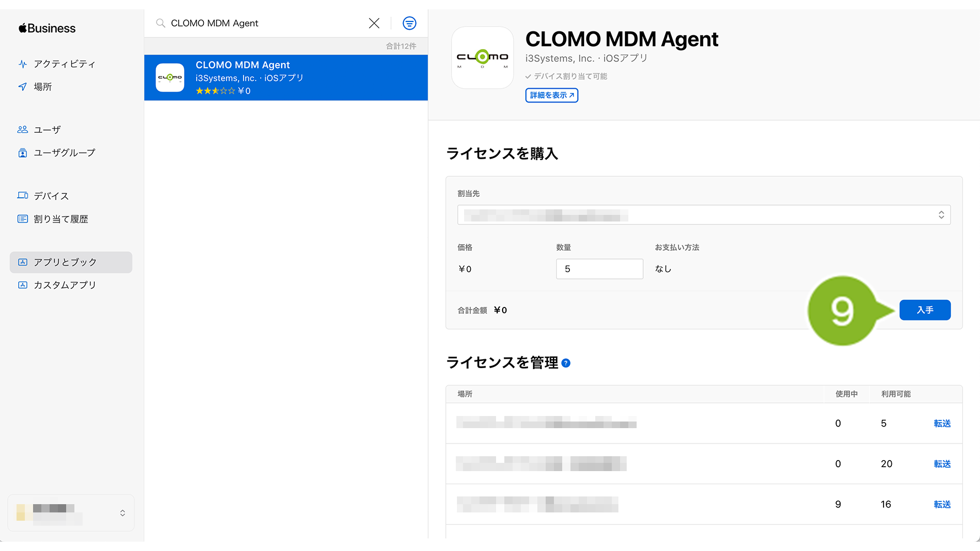Select CLOMO MDM Agent search result
Viewport: 980px width, 551px height.
[x=286, y=78]
